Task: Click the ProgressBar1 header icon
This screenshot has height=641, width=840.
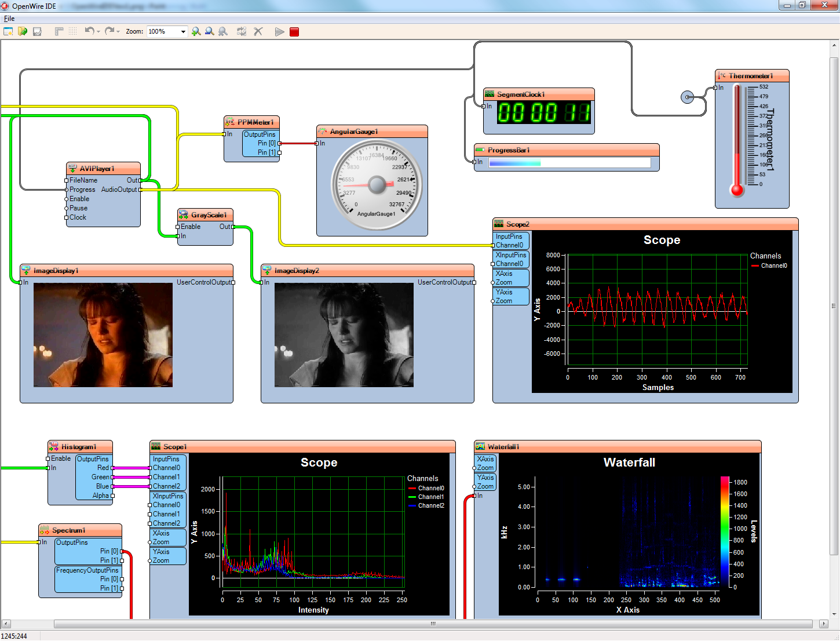Action: pos(480,150)
